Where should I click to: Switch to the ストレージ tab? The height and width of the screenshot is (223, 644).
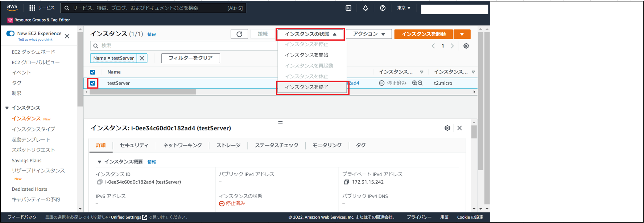pos(228,145)
